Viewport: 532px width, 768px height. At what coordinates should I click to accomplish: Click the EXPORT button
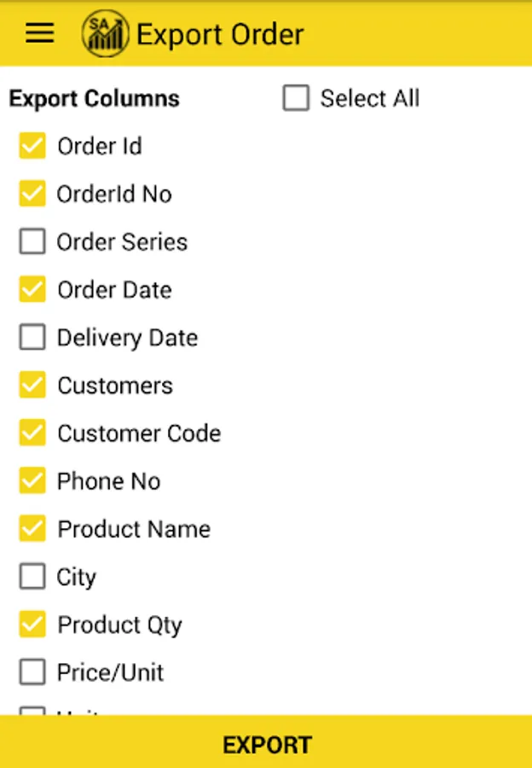[266, 742]
